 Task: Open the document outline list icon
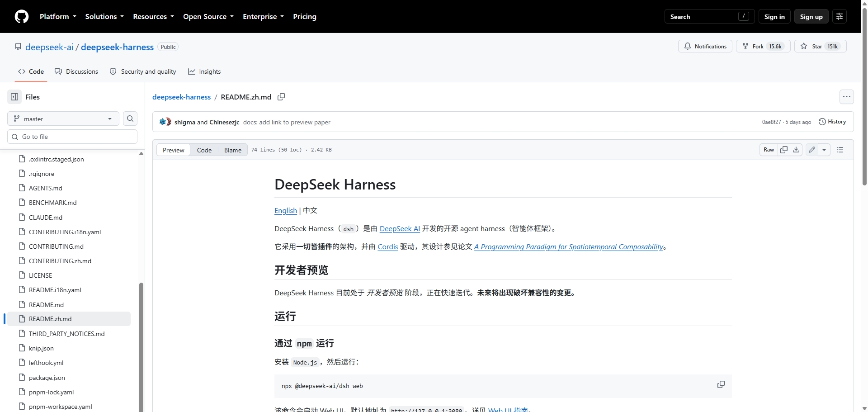[840, 150]
